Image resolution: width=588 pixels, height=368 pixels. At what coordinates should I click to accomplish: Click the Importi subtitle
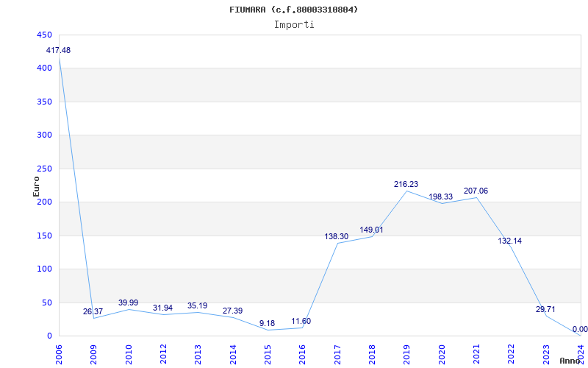tap(294, 25)
